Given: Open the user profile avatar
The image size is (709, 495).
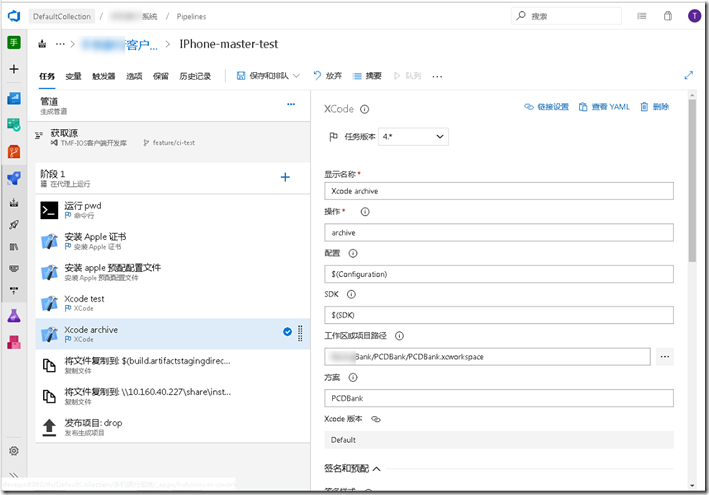Looking at the screenshot, I should [695, 16].
